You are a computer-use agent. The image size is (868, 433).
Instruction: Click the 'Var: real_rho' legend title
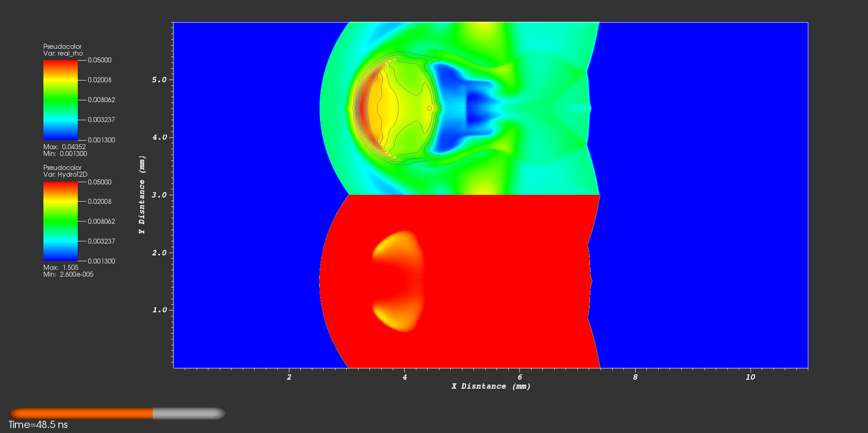point(63,53)
